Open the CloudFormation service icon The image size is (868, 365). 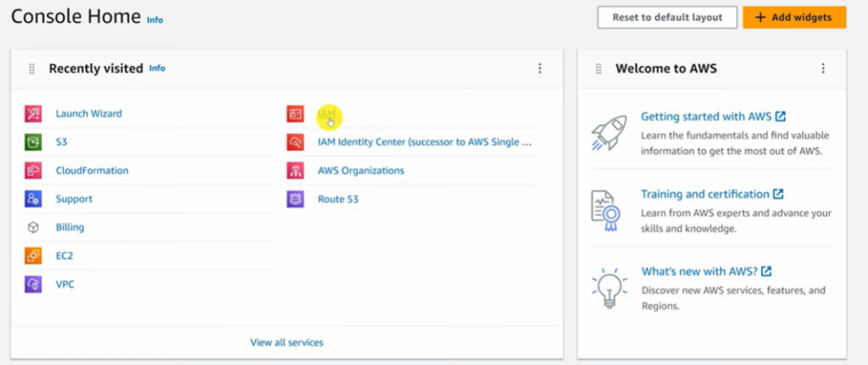[33, 170]
